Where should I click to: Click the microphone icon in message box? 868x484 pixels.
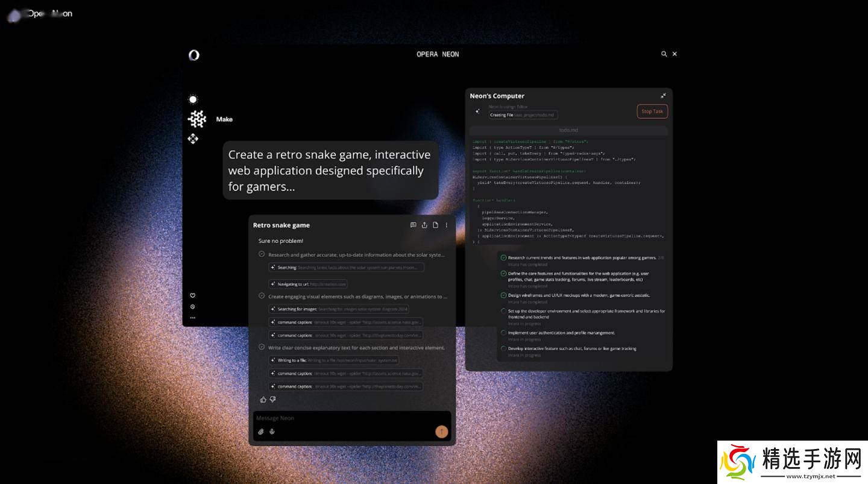[x=272, y=432]
